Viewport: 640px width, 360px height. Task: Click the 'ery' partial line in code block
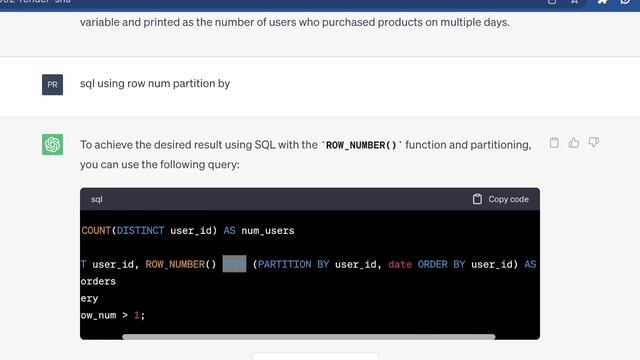click(x=89, y=298)
